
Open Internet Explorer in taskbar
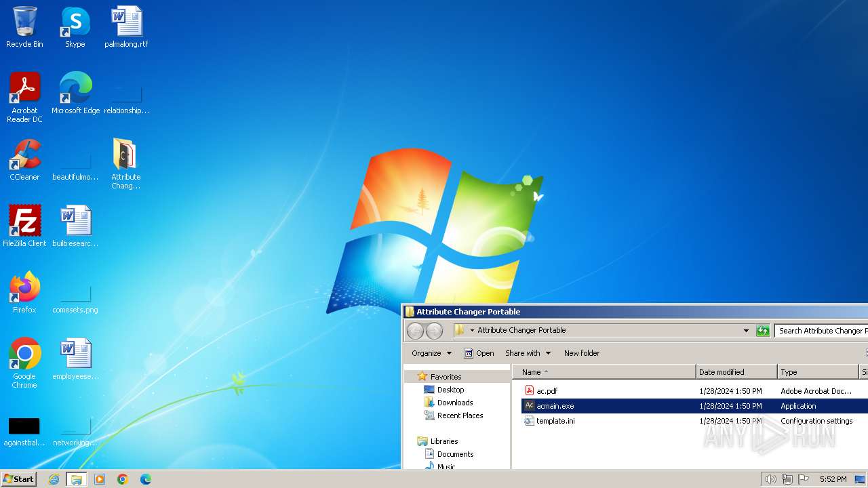tap(54, 479)
